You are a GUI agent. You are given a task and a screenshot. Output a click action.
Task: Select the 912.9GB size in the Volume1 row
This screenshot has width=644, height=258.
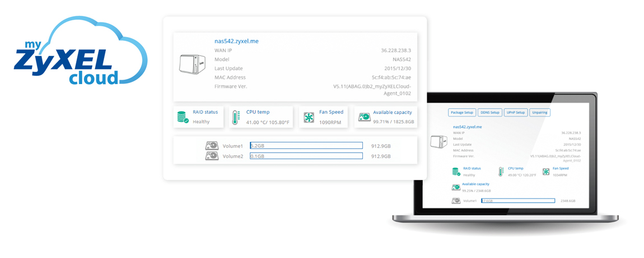(x=381, y=146)
